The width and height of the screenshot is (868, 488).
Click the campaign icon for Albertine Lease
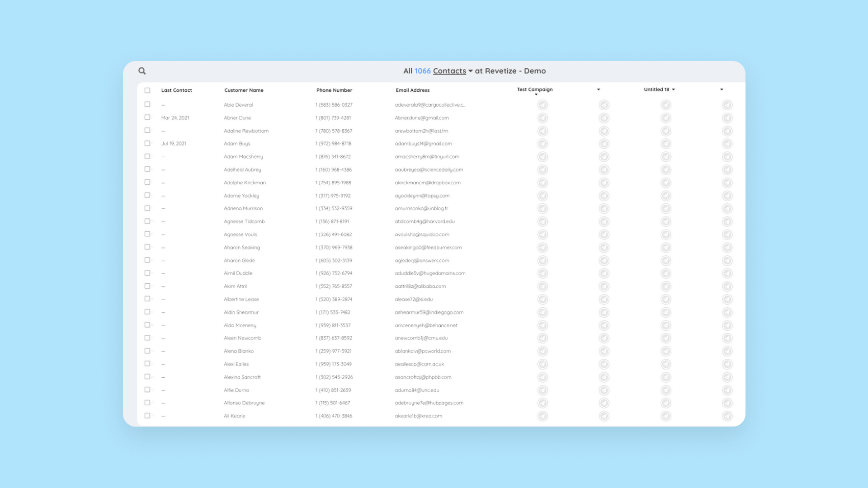542,299
